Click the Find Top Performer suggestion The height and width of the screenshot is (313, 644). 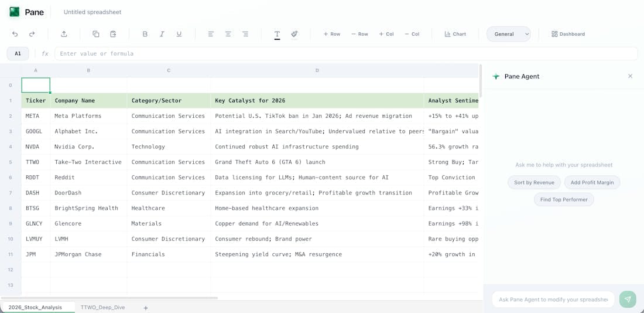pos(563,199)
